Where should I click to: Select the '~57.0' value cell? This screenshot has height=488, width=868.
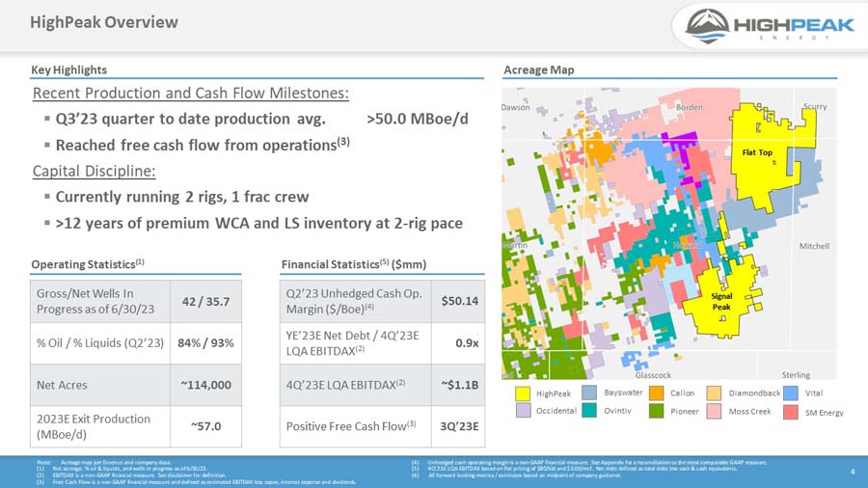(206, 426)
